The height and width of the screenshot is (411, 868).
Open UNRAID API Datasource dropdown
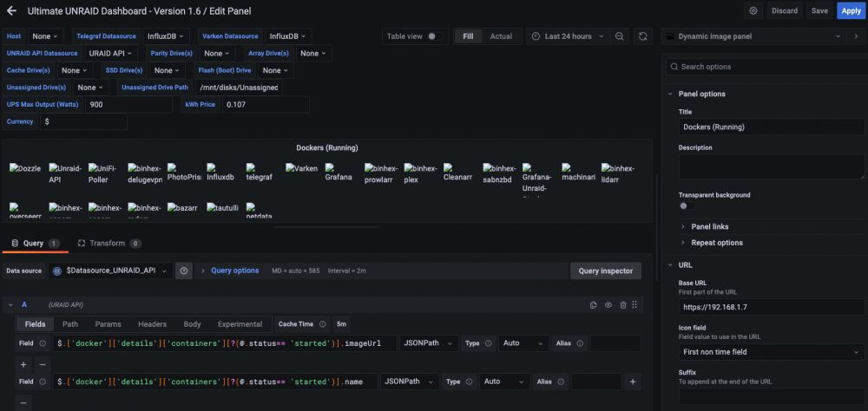click(111, 54)
